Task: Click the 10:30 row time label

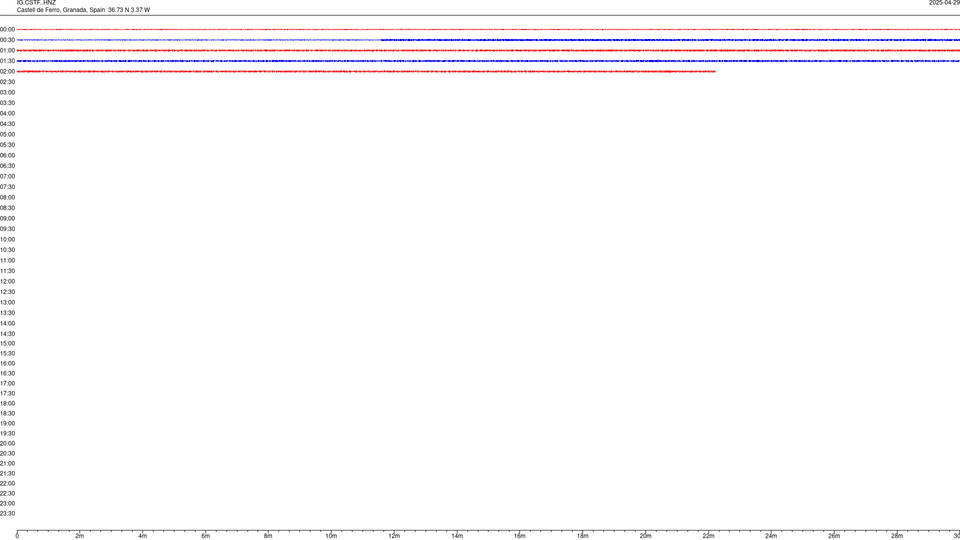Action: coord(7,250)
